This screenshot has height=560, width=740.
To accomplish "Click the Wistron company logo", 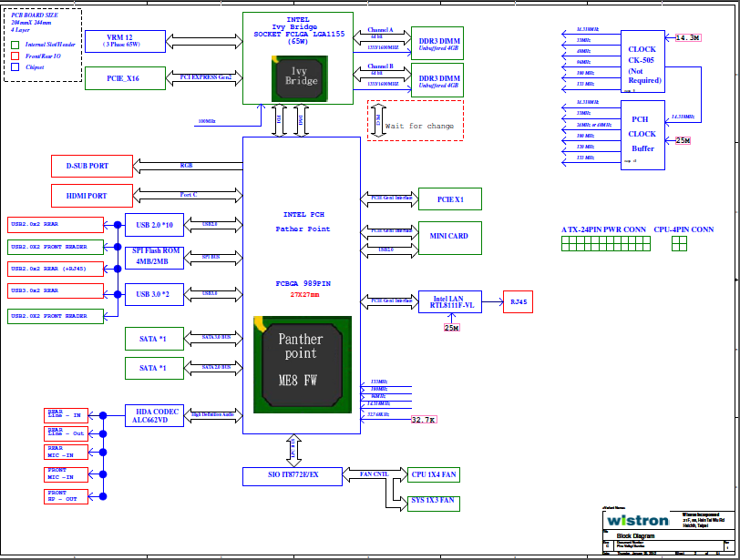I will [x=638, y=522].
